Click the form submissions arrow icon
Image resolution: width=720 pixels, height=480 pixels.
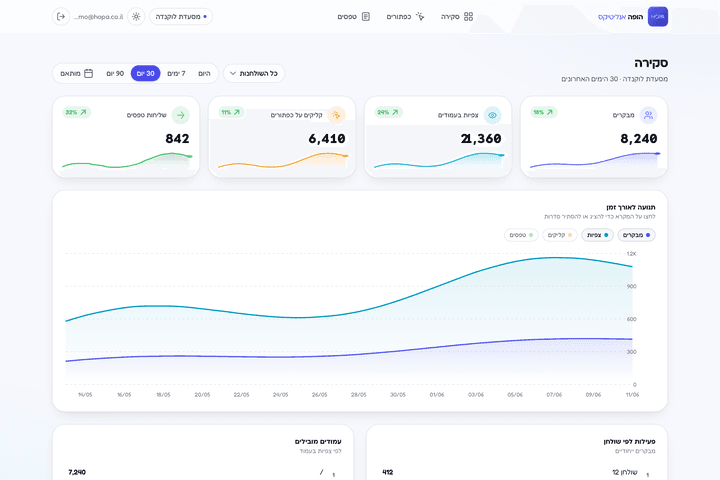pyautogui.click(x=180, y=115)
